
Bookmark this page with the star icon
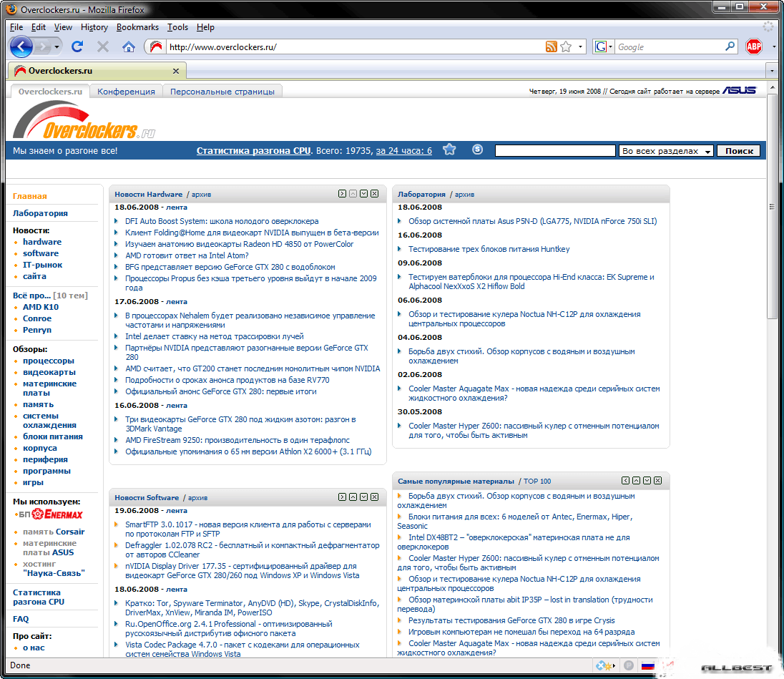[x=566, y=47]
